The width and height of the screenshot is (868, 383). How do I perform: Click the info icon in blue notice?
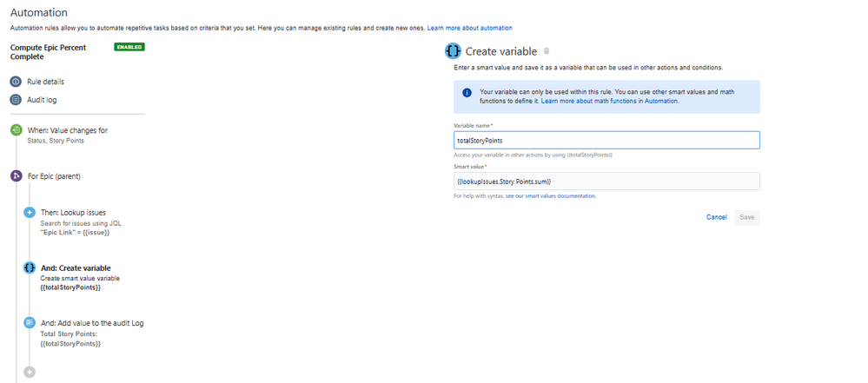[x=467, y=92]
